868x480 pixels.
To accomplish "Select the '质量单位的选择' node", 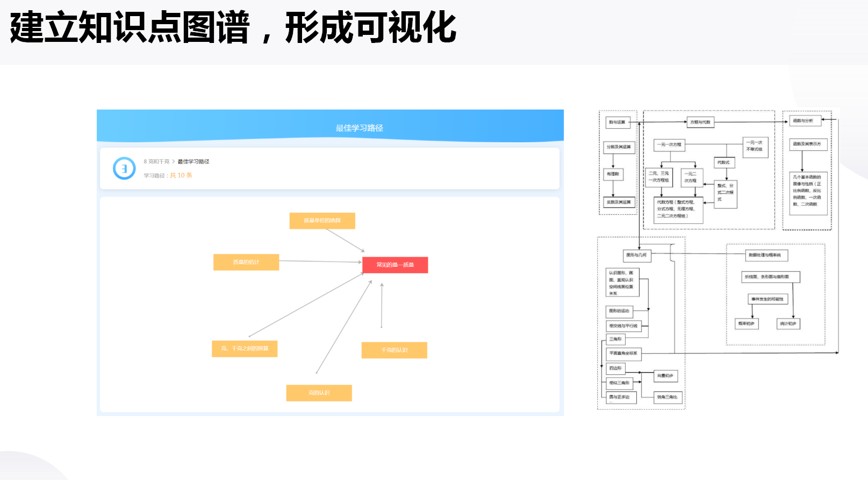I will 322,221.
